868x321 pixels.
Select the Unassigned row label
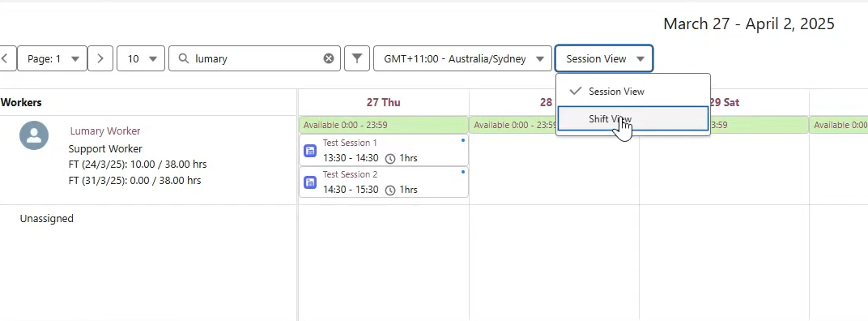coord(46,218)
